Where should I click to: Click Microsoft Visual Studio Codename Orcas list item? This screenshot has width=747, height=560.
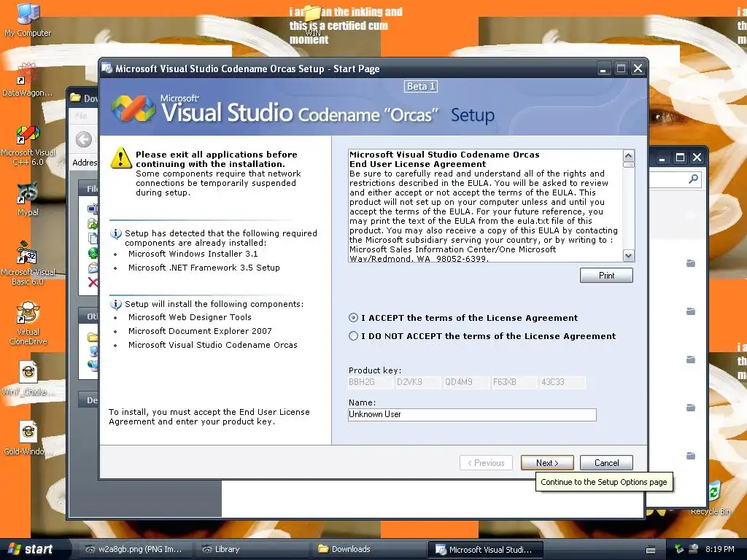[x=212, y=345]
